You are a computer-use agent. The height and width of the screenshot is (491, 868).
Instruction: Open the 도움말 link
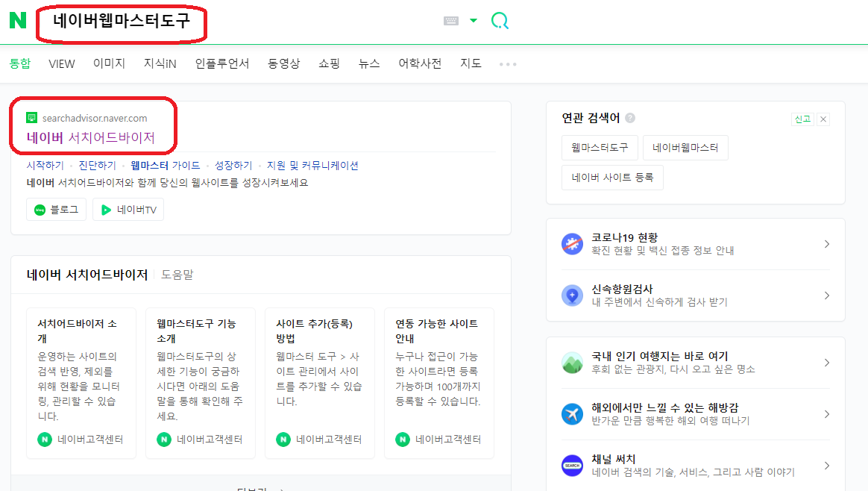(177, 275)
